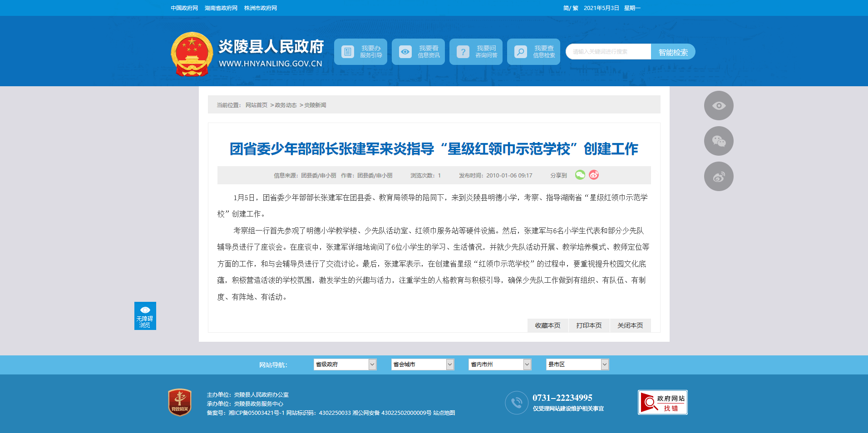Viewport: 868px width, 433px height.
Task: Enable 无障碍浏览 accessibility browsing mode
Action: [145, 316]
